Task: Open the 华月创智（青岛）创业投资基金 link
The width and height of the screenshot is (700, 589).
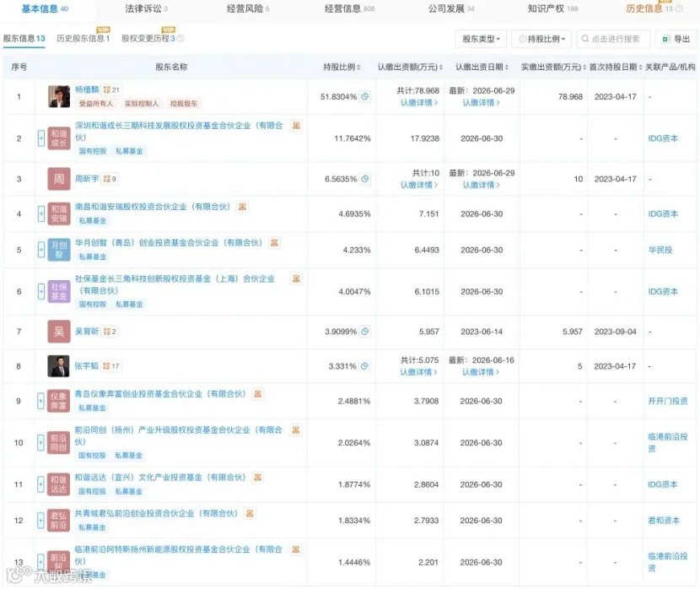Action: coord(169,243)
